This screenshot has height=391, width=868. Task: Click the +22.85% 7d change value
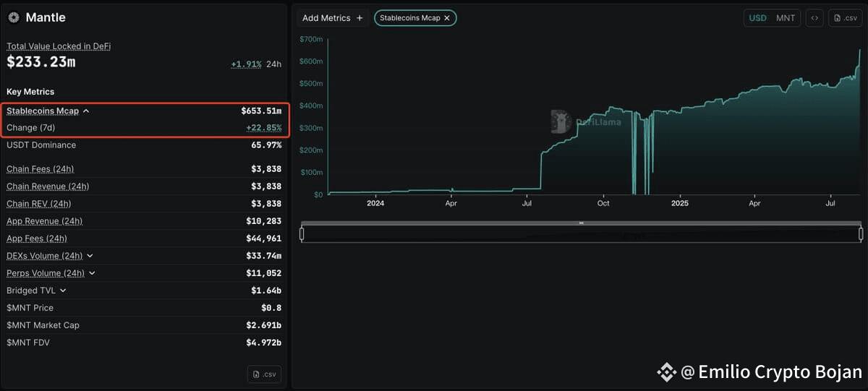[x=264, y=128]
